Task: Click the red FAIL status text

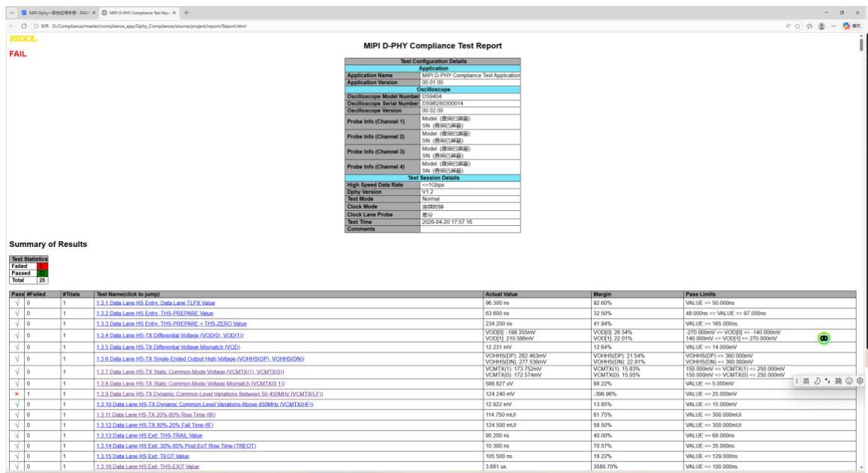Action: [18, 54]
